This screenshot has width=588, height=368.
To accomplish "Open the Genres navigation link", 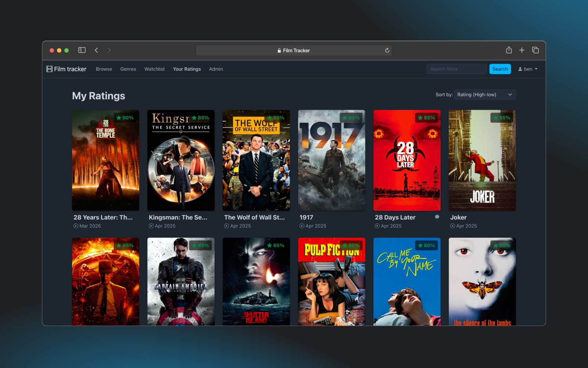I will click(128, 69).
